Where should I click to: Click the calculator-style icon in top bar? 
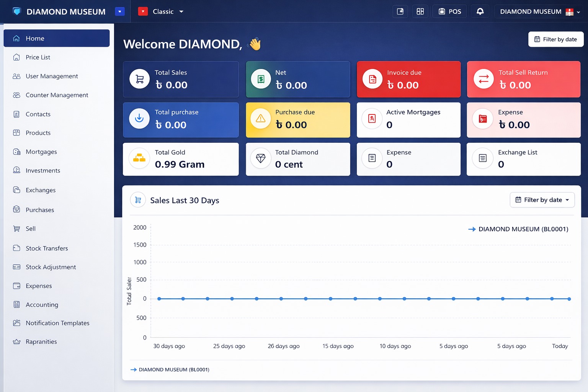tap(400, 11)
